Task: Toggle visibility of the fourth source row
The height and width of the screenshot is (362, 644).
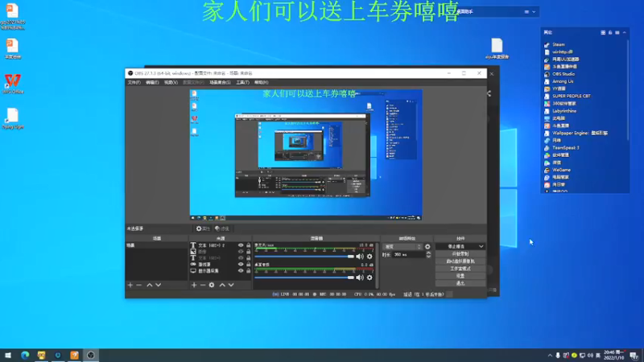Action: point(241,265)
